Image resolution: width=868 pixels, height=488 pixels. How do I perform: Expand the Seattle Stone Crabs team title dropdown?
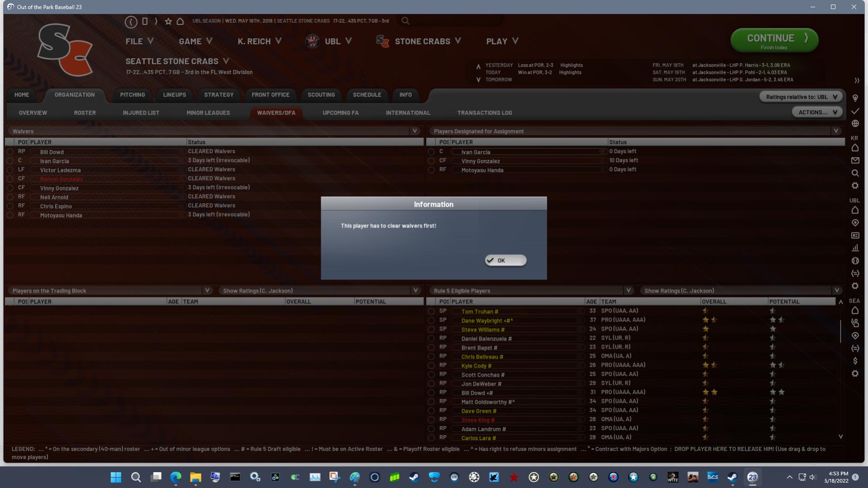226,61
